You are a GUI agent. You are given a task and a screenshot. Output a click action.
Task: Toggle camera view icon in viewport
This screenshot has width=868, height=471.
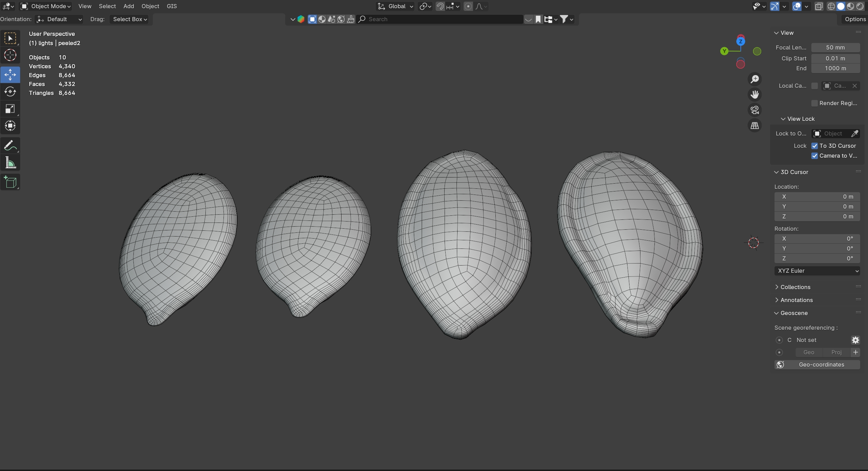point(755,110)
